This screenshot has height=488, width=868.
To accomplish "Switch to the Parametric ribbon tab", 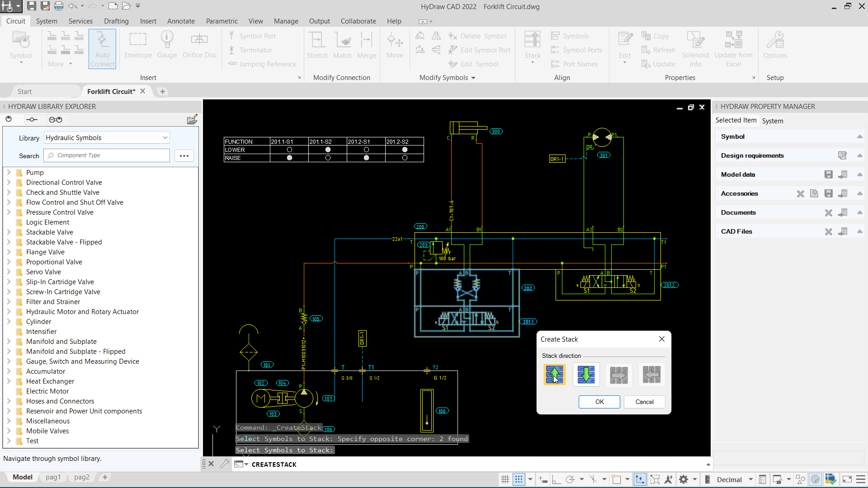I will point(222,21).
